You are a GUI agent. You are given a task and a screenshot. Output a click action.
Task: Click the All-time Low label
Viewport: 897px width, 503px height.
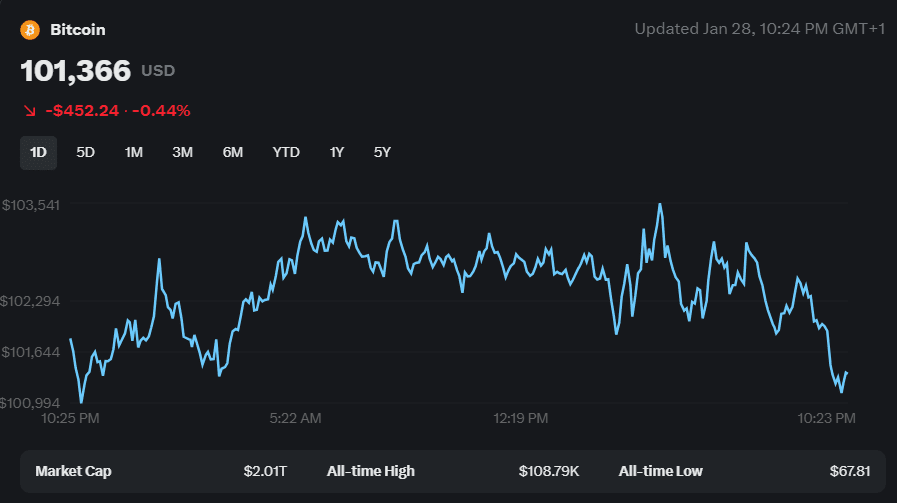(661, 471)
